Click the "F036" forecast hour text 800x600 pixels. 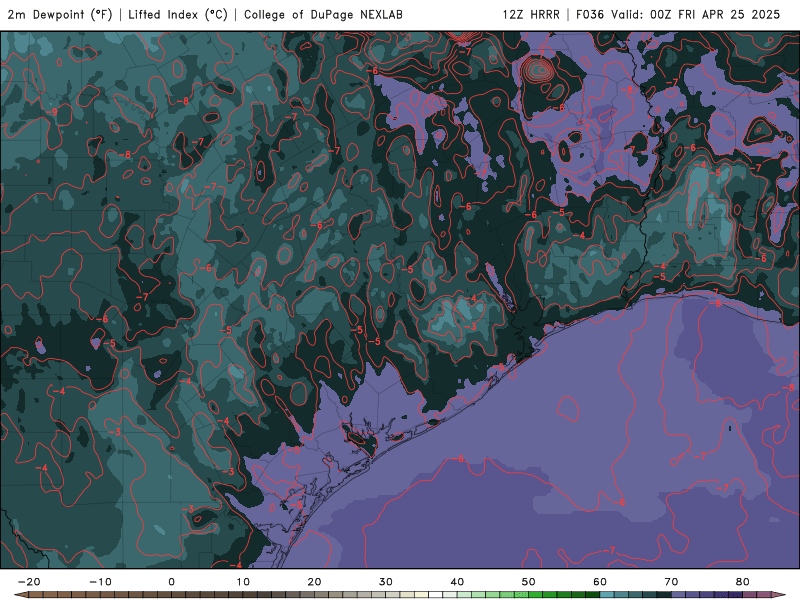[590, 15]
